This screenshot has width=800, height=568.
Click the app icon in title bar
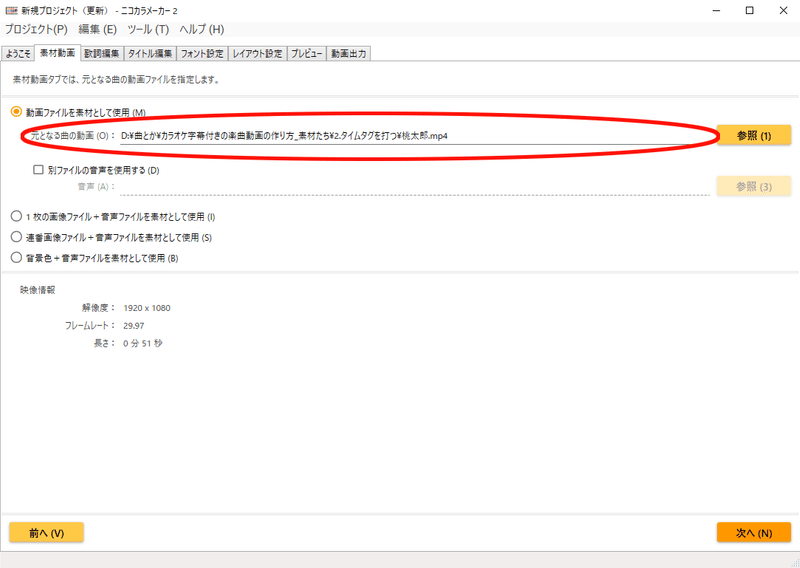tap(11, 10)
